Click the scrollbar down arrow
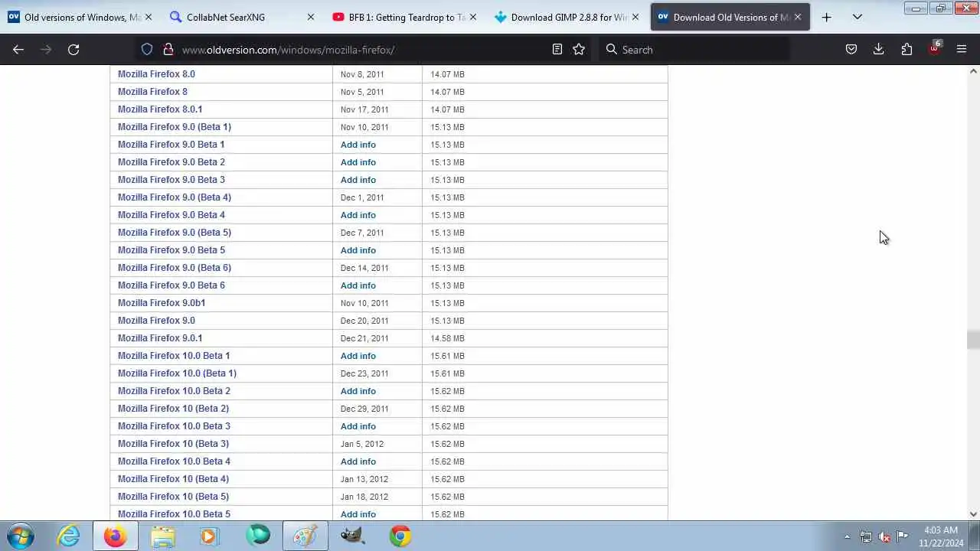The image size is (980, 551). point(973,514)
